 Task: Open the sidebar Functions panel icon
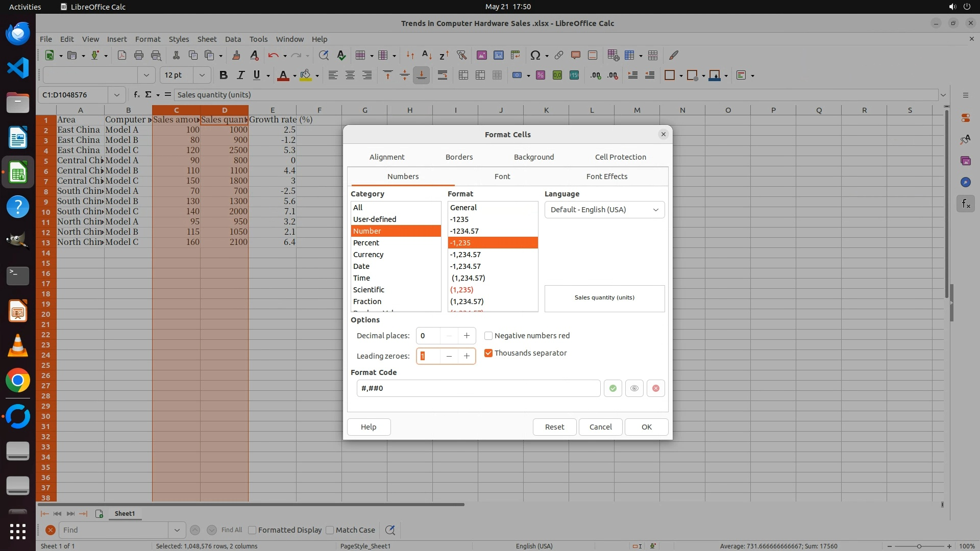[x=965, y=204]
